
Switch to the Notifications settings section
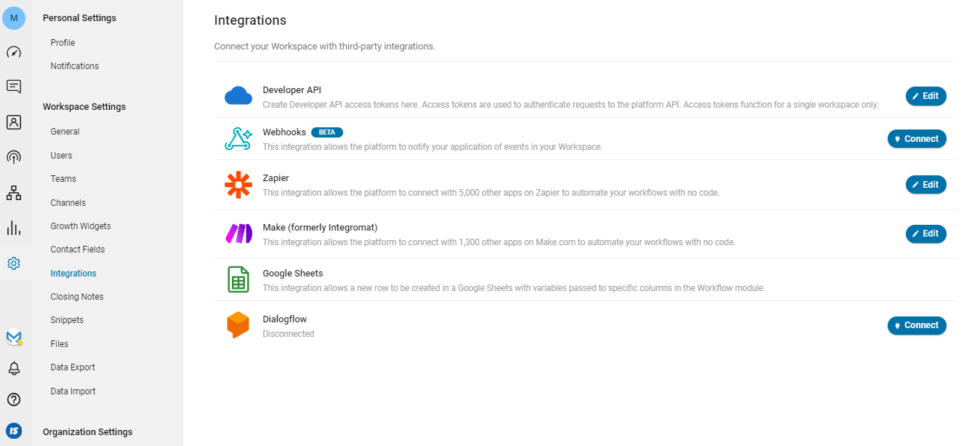74,65
